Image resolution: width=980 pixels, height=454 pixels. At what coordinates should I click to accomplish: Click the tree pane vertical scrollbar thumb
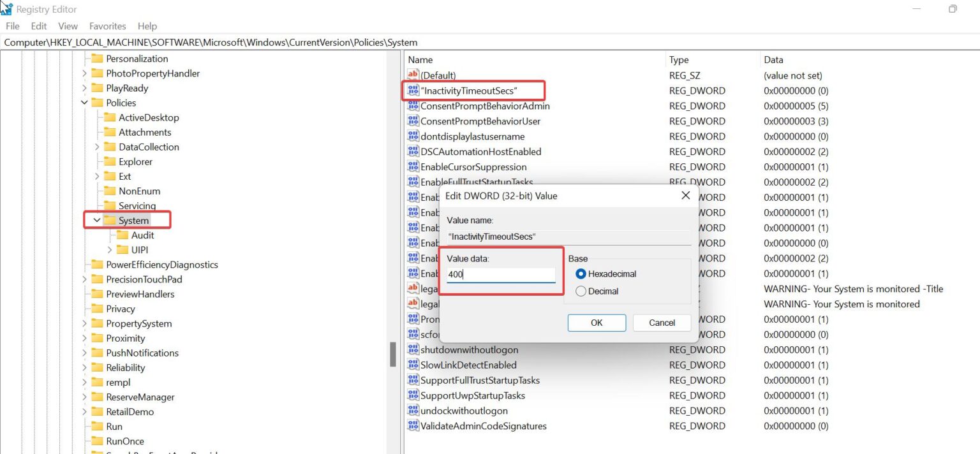coord(393,355)
